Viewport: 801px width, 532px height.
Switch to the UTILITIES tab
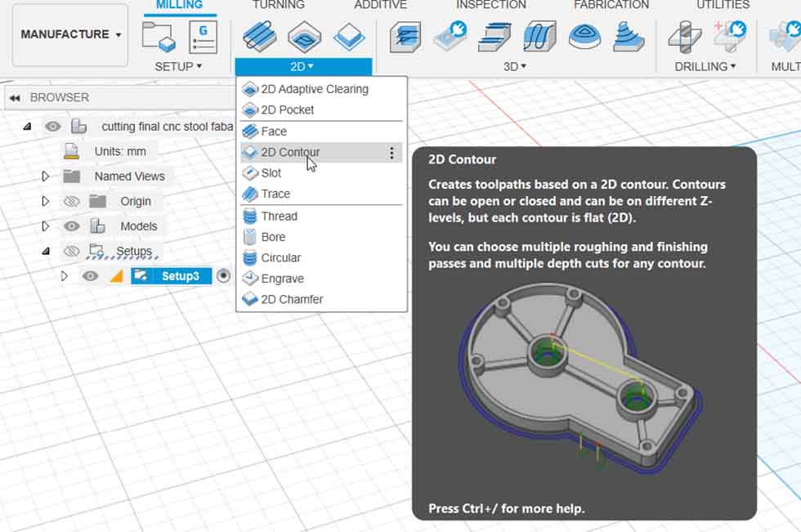(x=723, y=5)
